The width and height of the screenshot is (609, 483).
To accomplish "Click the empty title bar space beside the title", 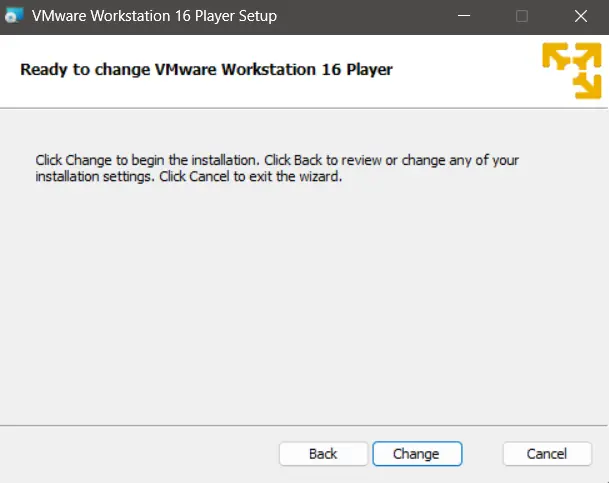I will tap(360, 16).
